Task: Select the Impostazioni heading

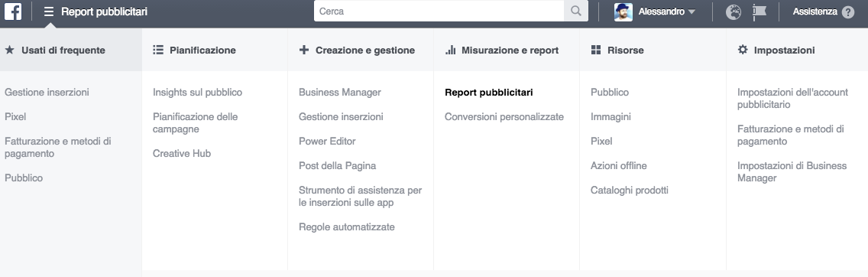Action: [785, 51]
